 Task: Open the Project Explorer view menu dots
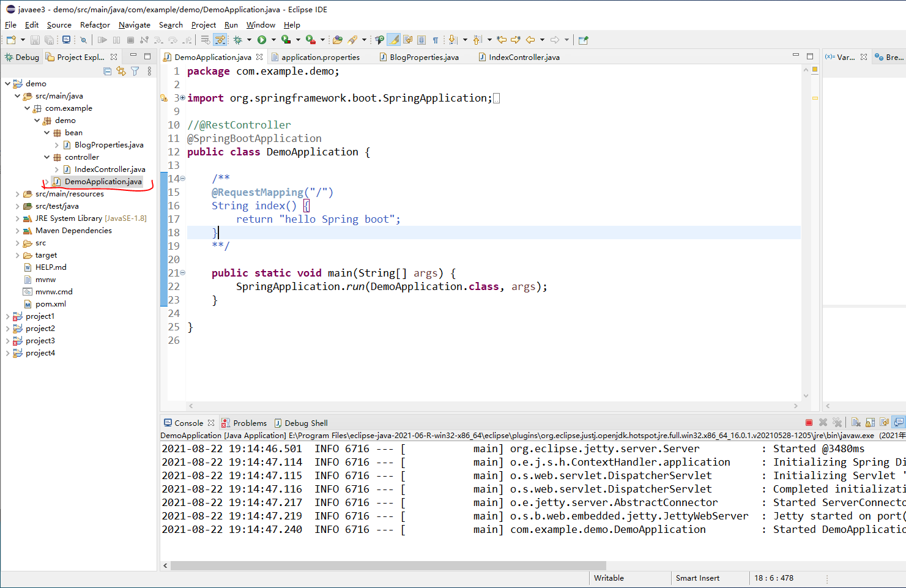(x=149, y=72)
